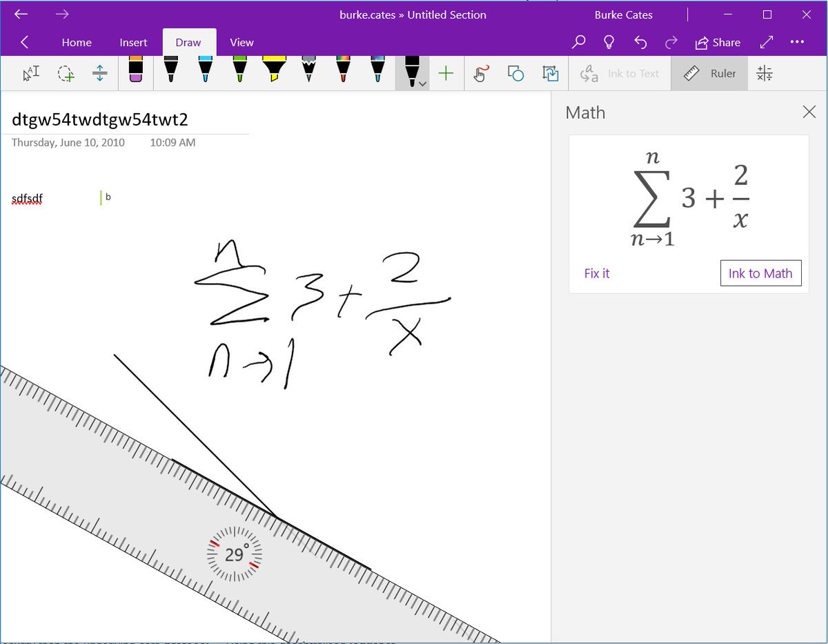
Task: Click the page title dtgw54twdtgw54twt2
Action: [100, 119]
